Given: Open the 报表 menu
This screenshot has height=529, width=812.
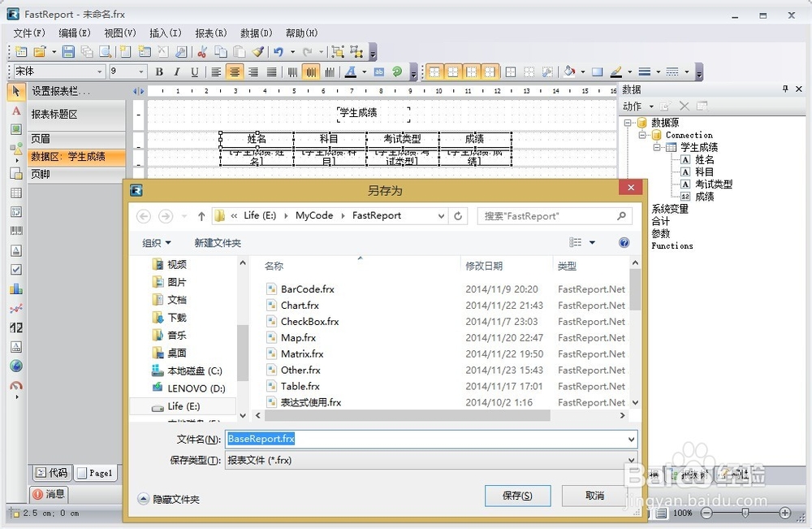Looking at the screenshot, I should point(210,33).
